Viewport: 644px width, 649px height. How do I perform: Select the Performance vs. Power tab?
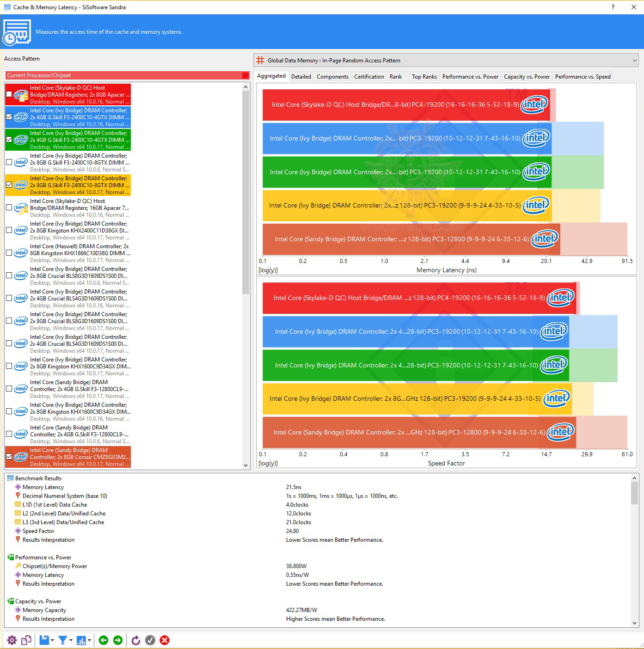(x=470, y=77)
